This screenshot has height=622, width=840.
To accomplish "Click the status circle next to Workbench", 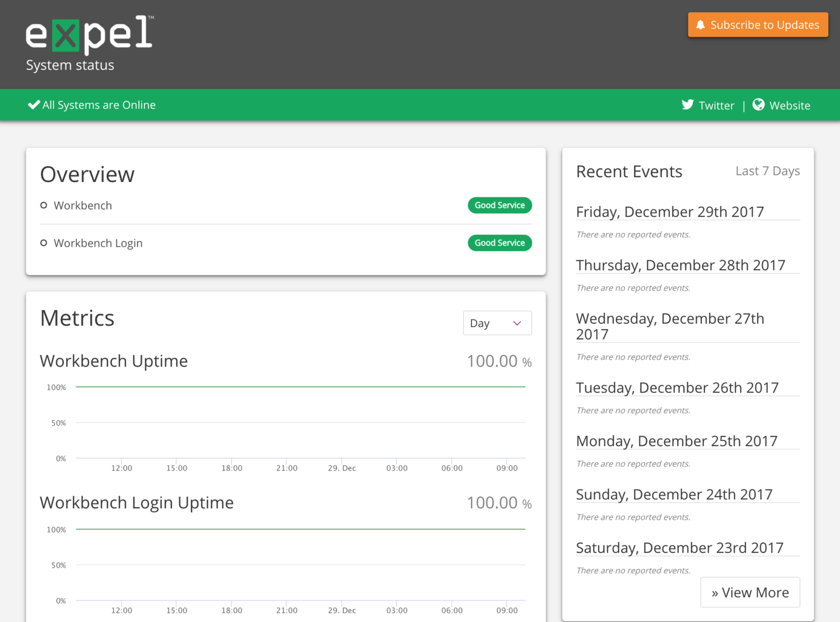I will pyautogui.click(x=44, y=205).
